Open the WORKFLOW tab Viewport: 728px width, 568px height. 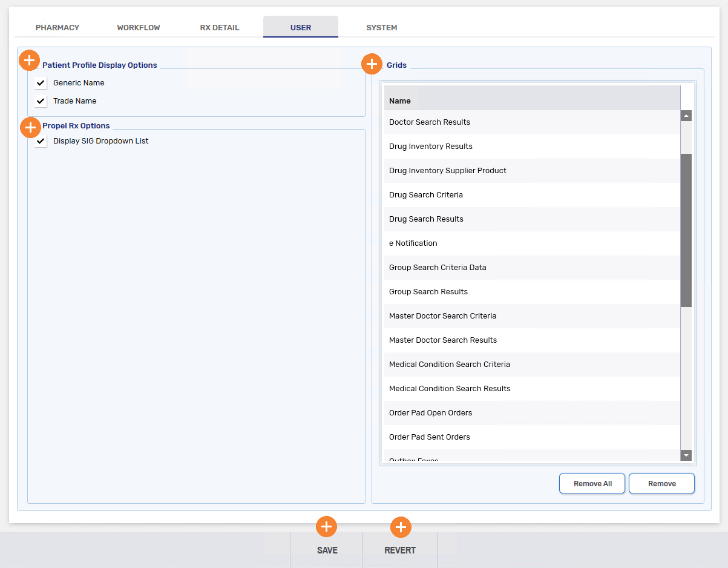[139, 28]
